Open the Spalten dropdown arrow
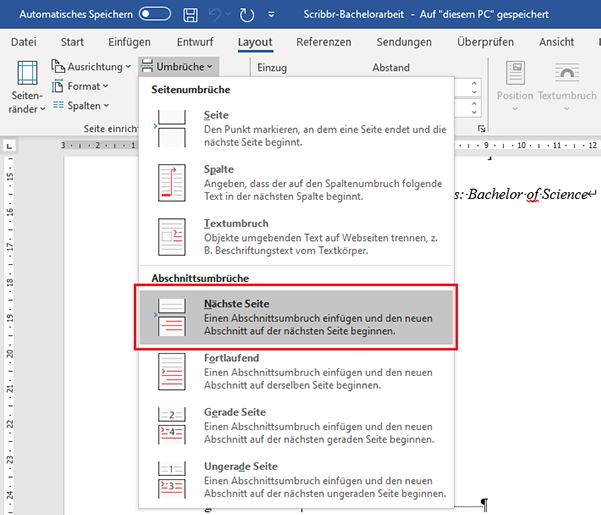This screenshot has width=601, height=515. (107, 105)
